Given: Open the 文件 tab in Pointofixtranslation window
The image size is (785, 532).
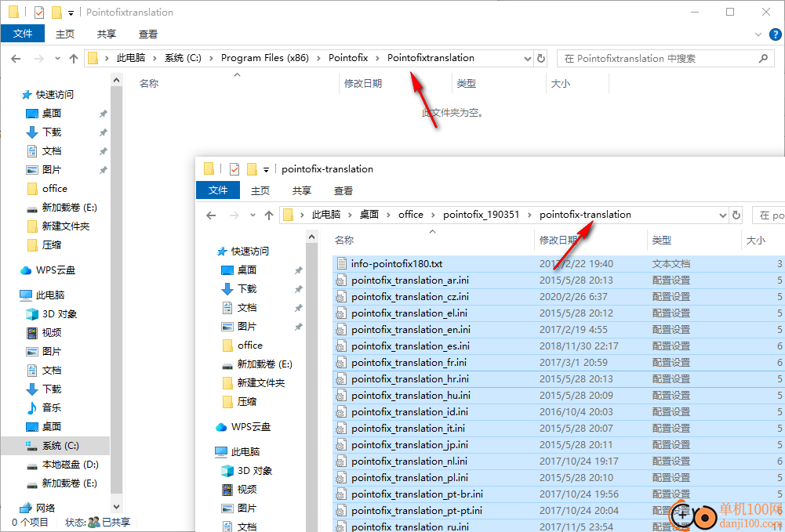Looking at the screenshot, I should (23, 34).
